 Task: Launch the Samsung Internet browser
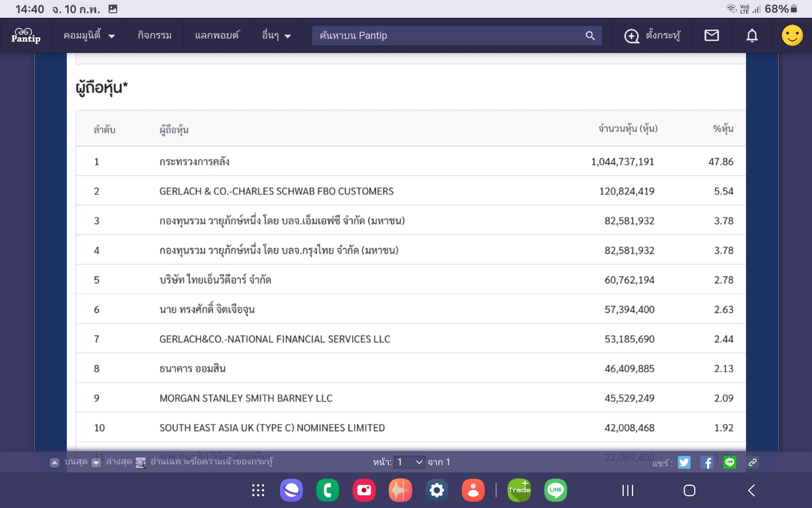(291, 490)
